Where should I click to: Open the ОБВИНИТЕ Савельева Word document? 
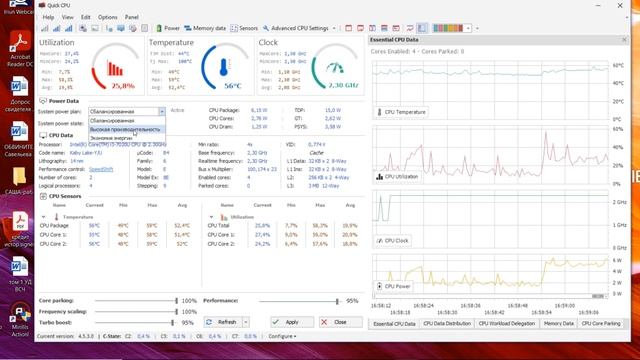[19, 139]
